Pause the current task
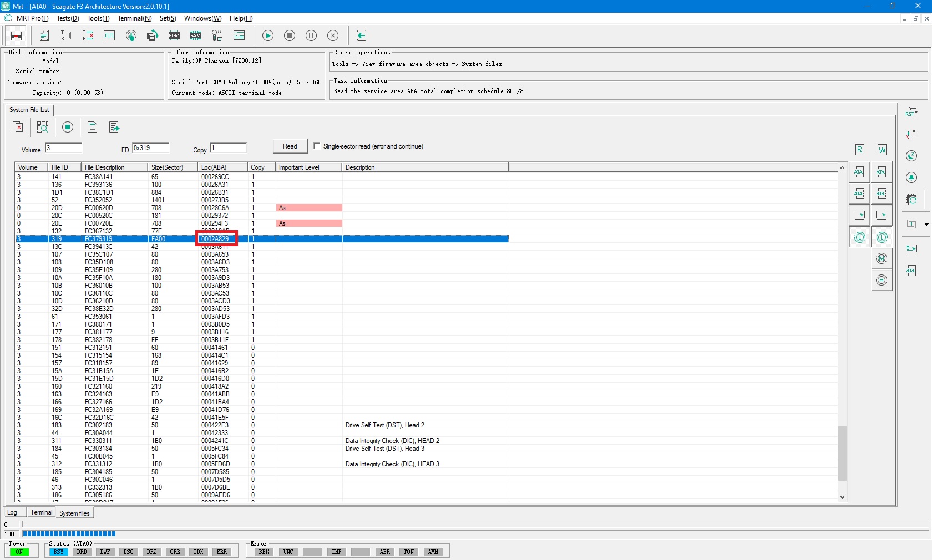932x560 pixels. tap(311, 35)
